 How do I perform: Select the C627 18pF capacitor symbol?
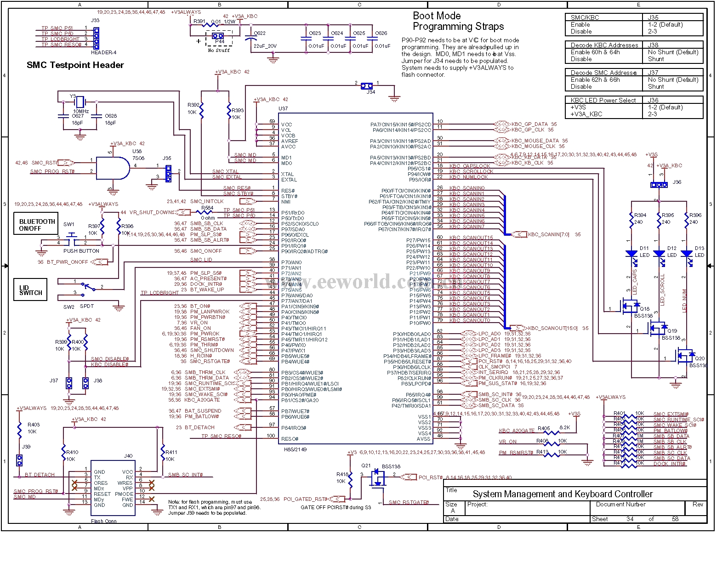coord(64,116)
